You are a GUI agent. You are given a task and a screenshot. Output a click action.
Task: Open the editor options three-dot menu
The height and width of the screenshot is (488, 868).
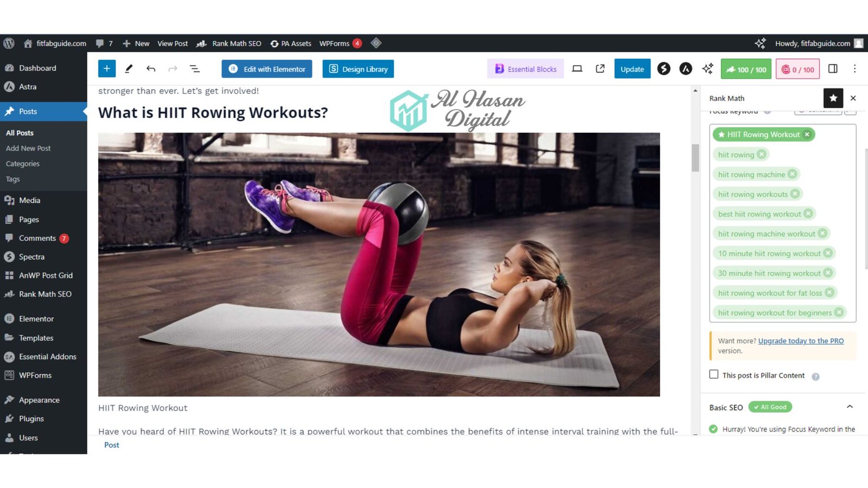854,69
